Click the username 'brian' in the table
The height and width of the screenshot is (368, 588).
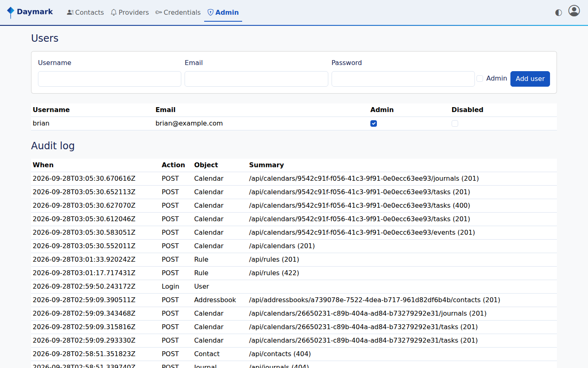[41, 123]
